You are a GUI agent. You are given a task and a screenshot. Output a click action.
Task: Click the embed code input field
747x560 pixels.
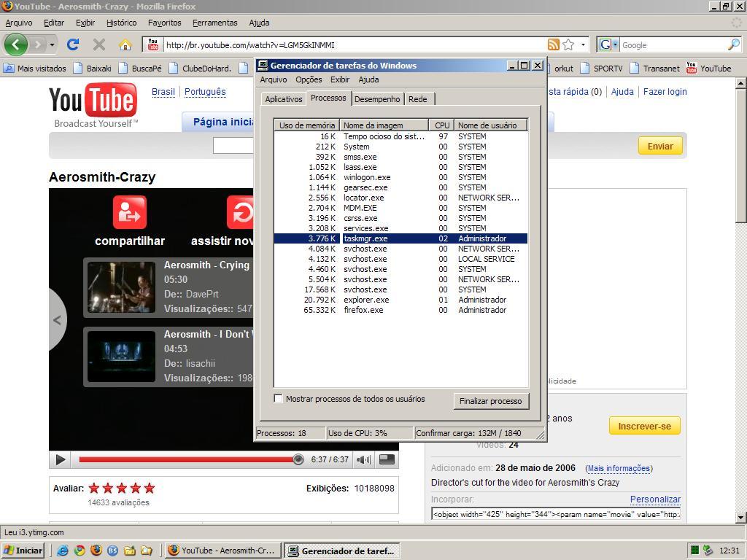point(556,514)
